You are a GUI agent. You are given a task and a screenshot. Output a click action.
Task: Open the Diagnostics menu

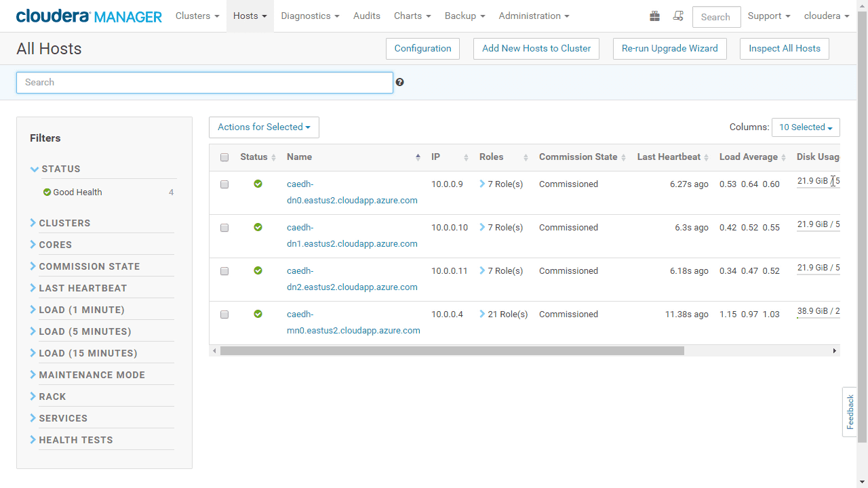310,16
